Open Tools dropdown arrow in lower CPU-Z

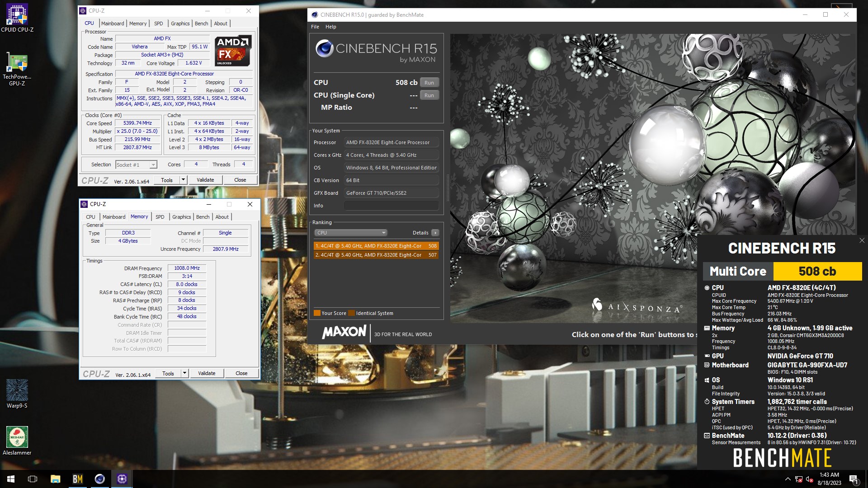tap(184, 373)
